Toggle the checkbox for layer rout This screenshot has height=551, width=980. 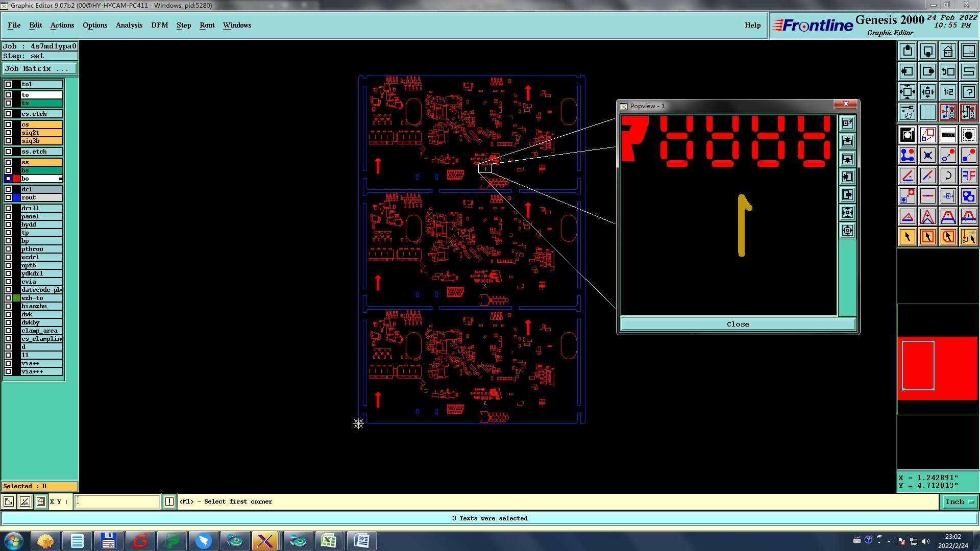click(8, 197)
